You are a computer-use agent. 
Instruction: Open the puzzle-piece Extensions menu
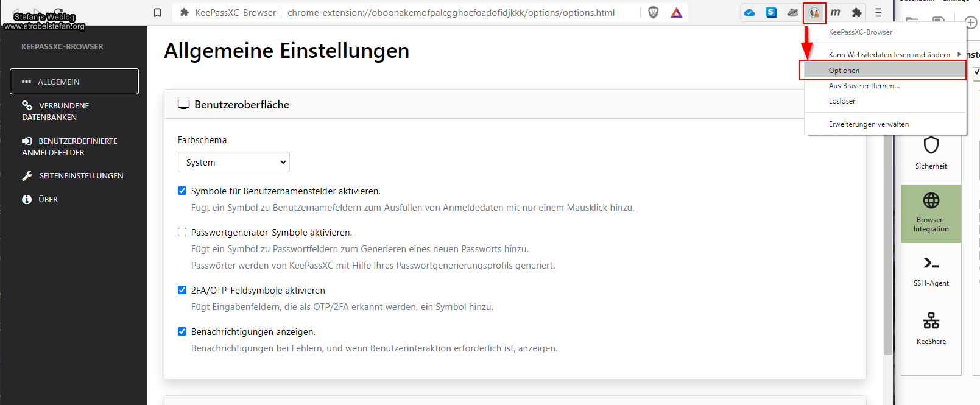point(857,12)
